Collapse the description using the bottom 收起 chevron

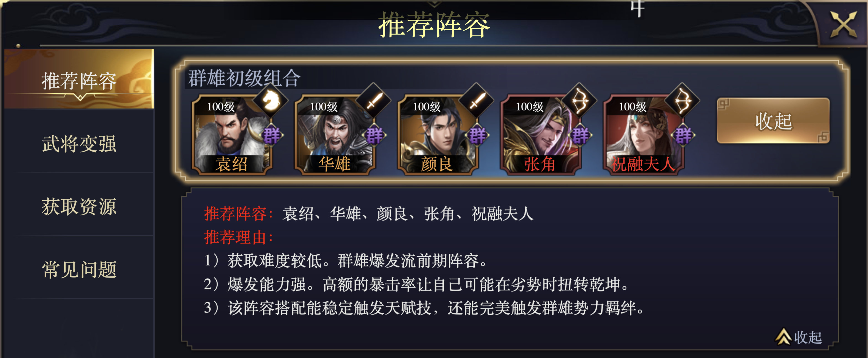point(799,337)
